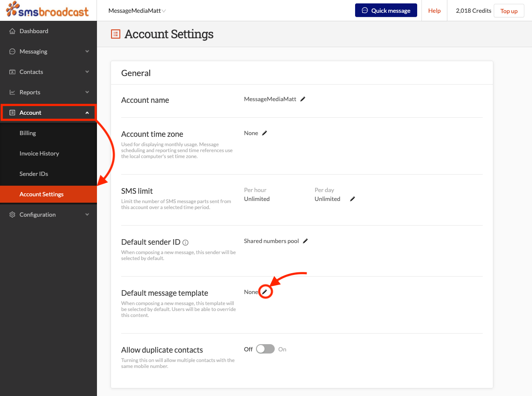Open the Help link

pos(434,11)
